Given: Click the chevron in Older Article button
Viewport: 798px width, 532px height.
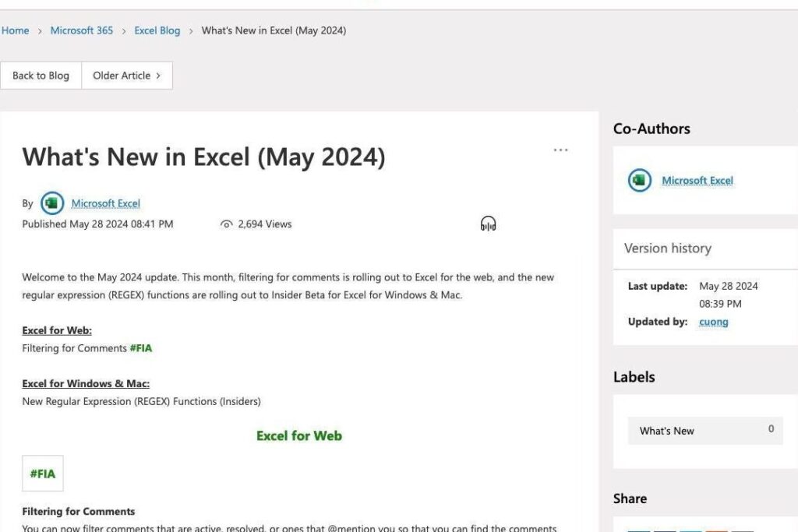Looking at the screenshot, I should [158, 76].
